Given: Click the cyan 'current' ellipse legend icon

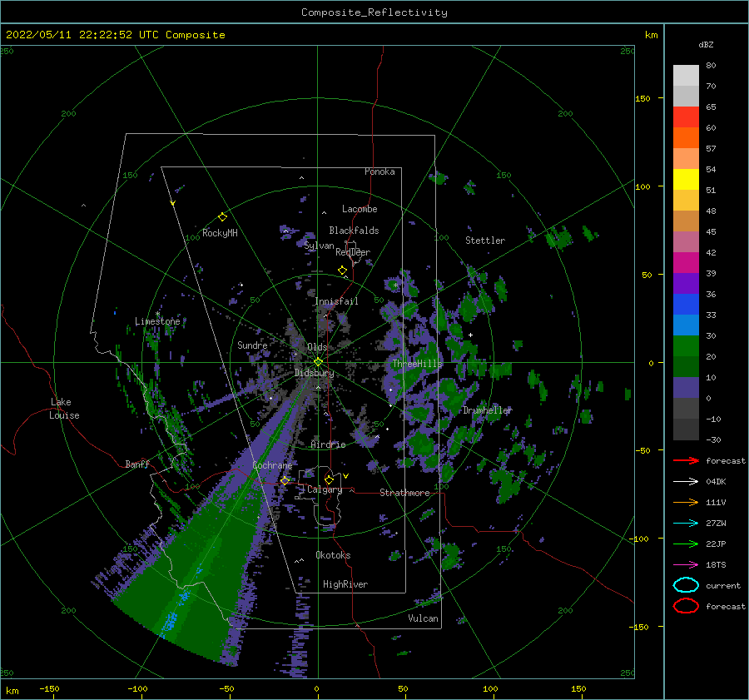Looking at the screenshot, I should click(x=686, y=585).
